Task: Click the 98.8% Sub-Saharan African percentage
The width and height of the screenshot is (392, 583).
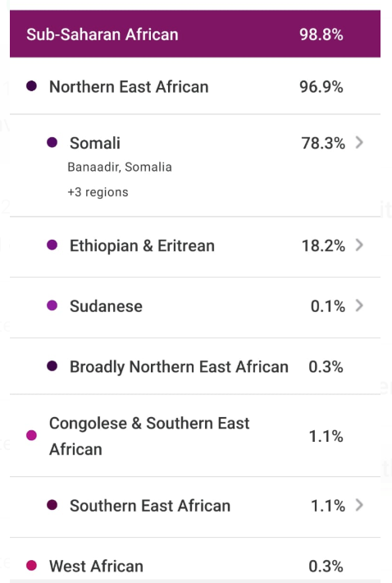Action: [321, 34]
